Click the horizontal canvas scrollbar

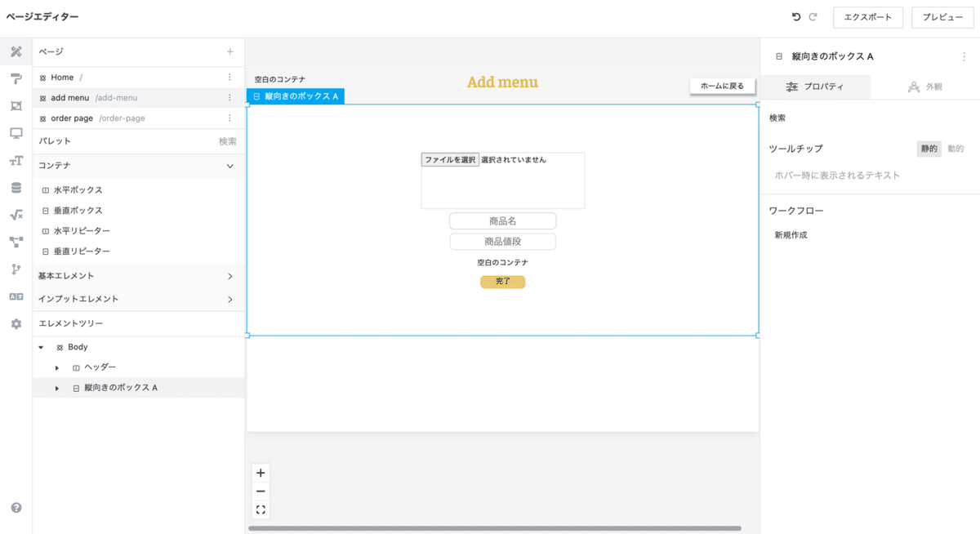tap(495, 528)
